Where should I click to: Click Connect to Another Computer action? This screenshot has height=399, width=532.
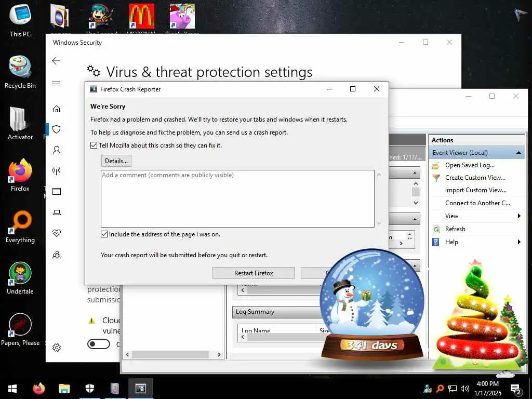(x=477, y=203)
